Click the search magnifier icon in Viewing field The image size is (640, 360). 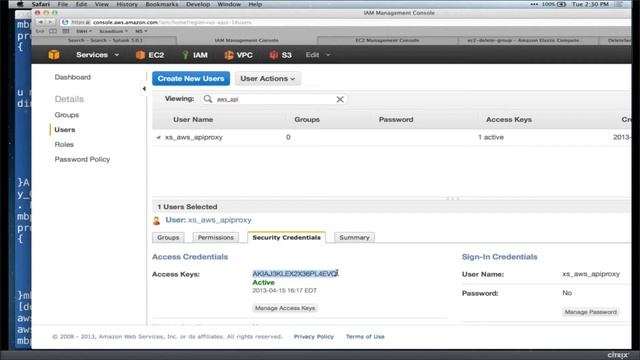click(208, 99)
